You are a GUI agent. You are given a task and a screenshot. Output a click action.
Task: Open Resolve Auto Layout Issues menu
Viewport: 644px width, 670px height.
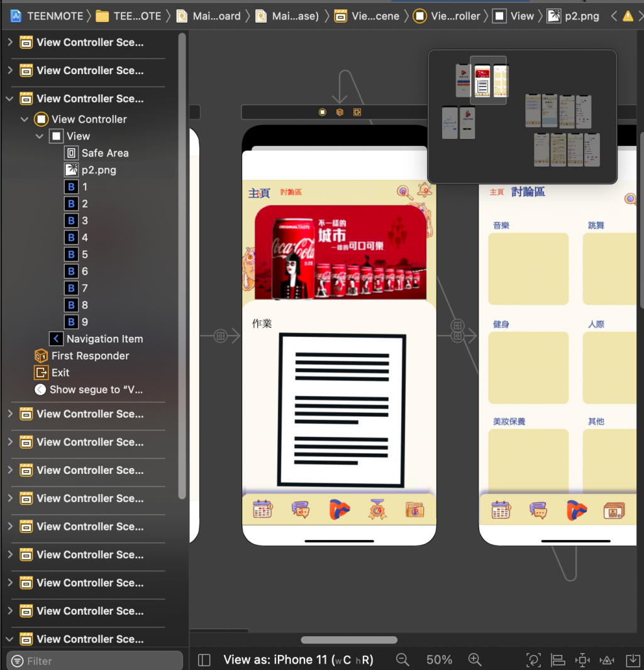(608, 660)
